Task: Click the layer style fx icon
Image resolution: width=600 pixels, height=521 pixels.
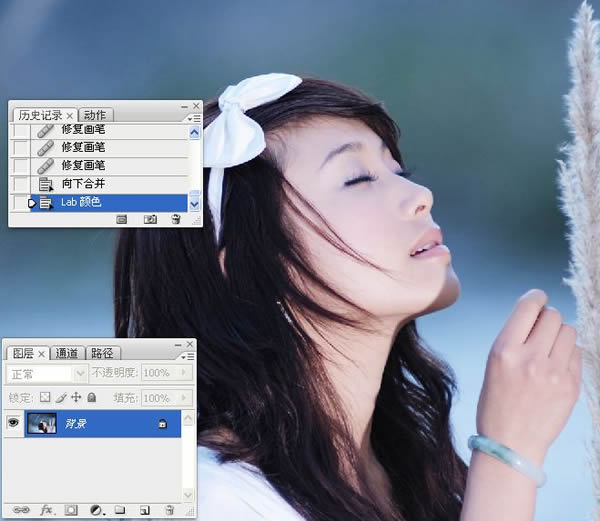Action: (x=46, y=510)
